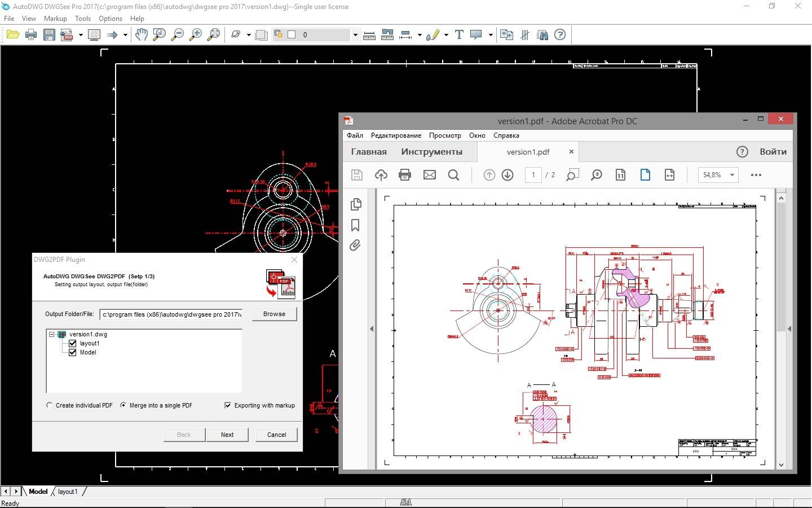Open dropdown arrow beside the 3D orbit icon
This screenshot has width=812, height=508.
coord(249,35)
